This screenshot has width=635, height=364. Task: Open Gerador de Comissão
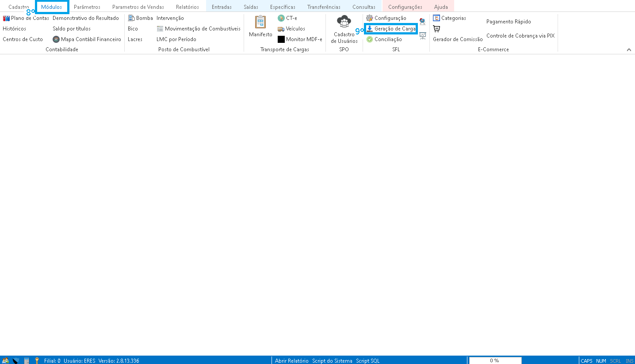pos(458,39)
